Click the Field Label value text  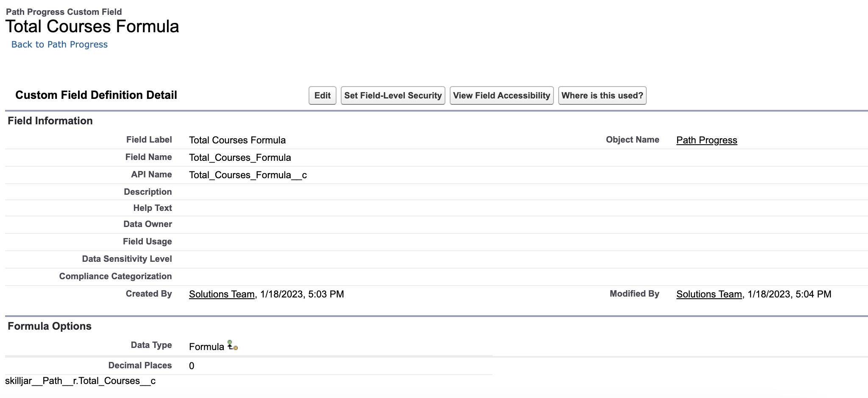coord(237,140)
